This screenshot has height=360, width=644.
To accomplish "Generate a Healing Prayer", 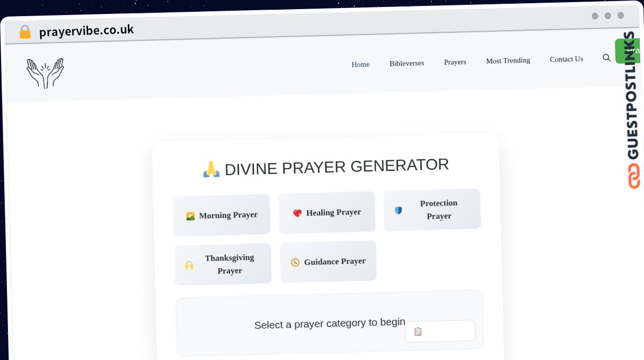I will tap(327, 212).
